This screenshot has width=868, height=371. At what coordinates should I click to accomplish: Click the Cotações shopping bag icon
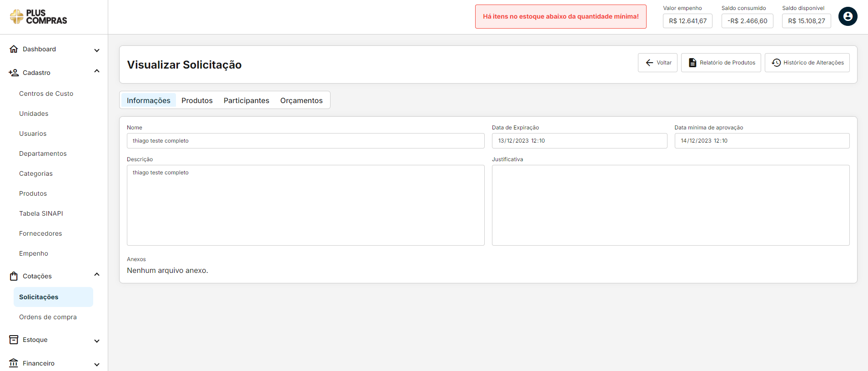pos(14,276)
